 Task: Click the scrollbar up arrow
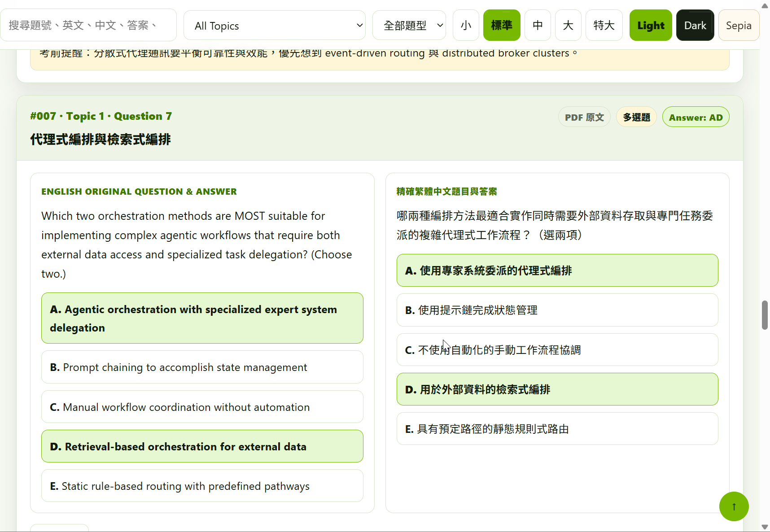click(x=765, y=5)
